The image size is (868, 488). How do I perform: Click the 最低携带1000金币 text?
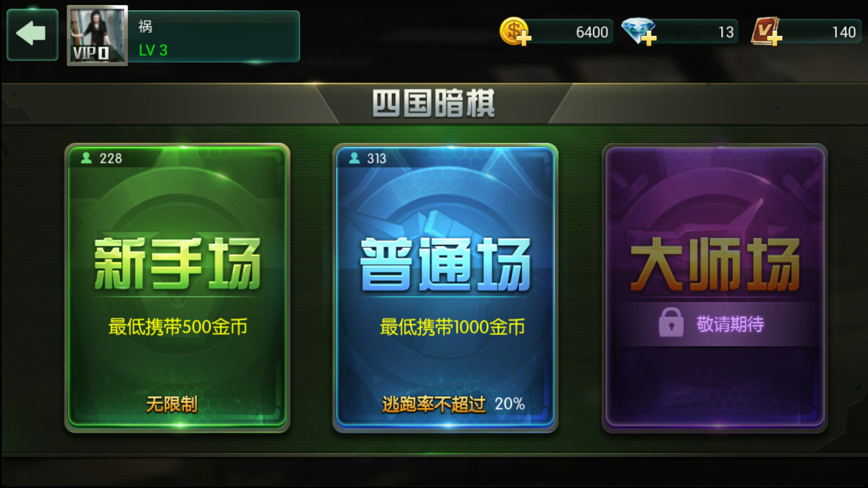pos(453,327)
